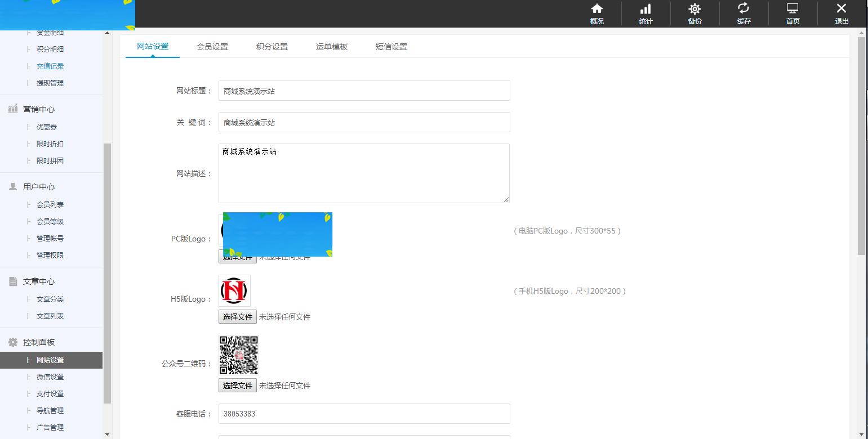Open the 短信设置 tab
The image size is (868, 439).
pos(391,47)
